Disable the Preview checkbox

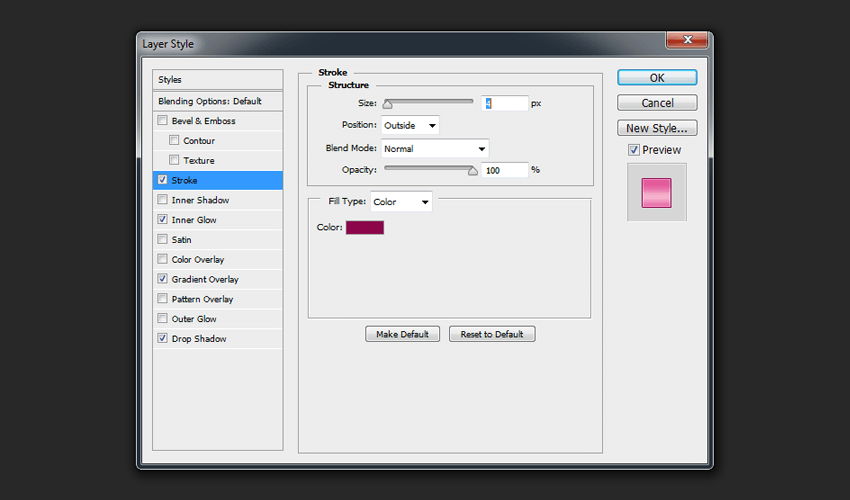tap(634, 150)
